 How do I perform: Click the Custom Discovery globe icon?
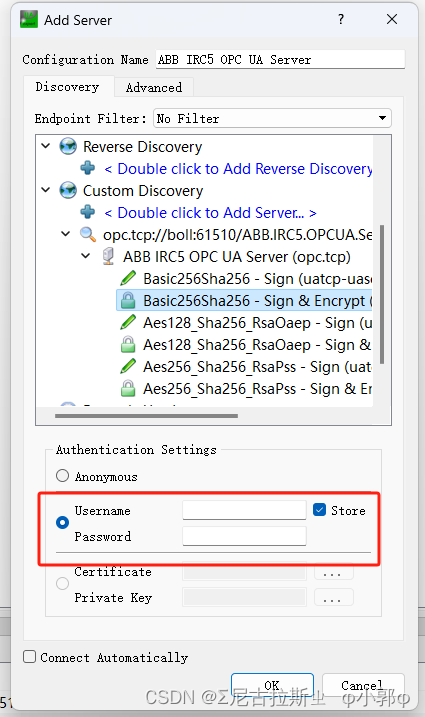(68, 190)
